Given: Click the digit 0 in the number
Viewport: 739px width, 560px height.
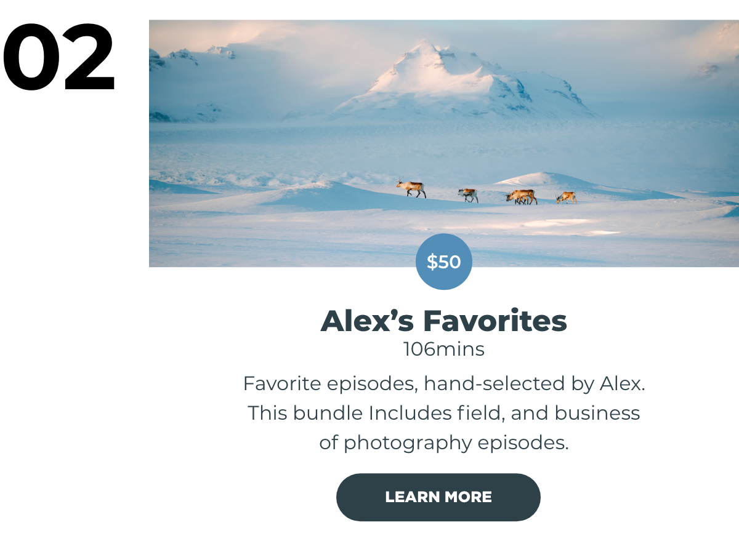Looking at the screenshot, I should point(31,58).
